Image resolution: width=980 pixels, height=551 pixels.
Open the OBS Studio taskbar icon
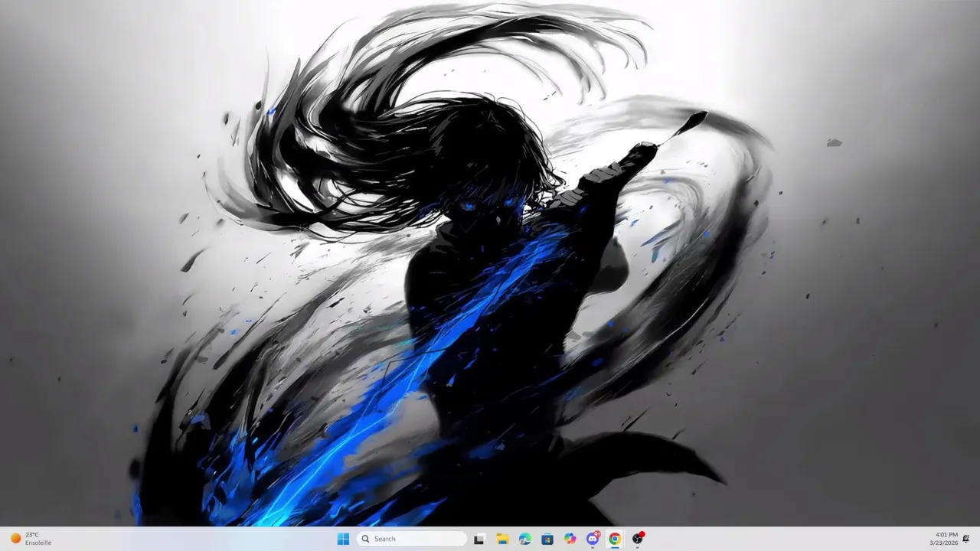pyautogui.click(x=638, y=539)
